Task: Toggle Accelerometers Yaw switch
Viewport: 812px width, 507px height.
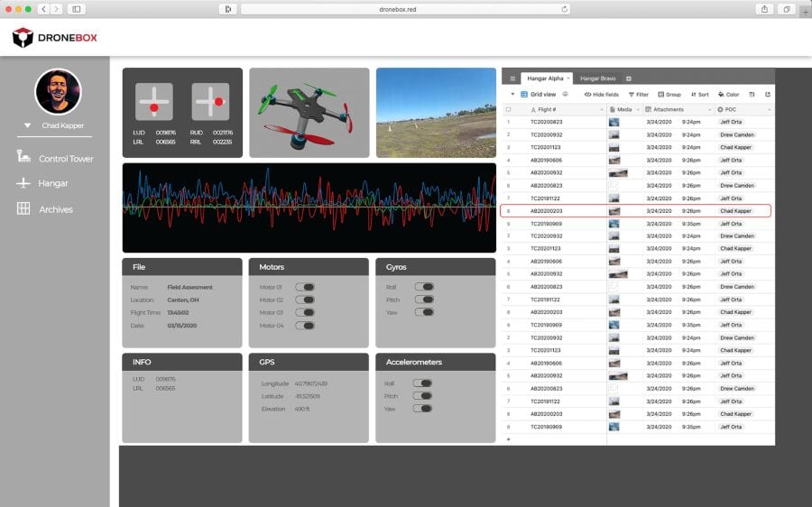Action: point(422,409)
